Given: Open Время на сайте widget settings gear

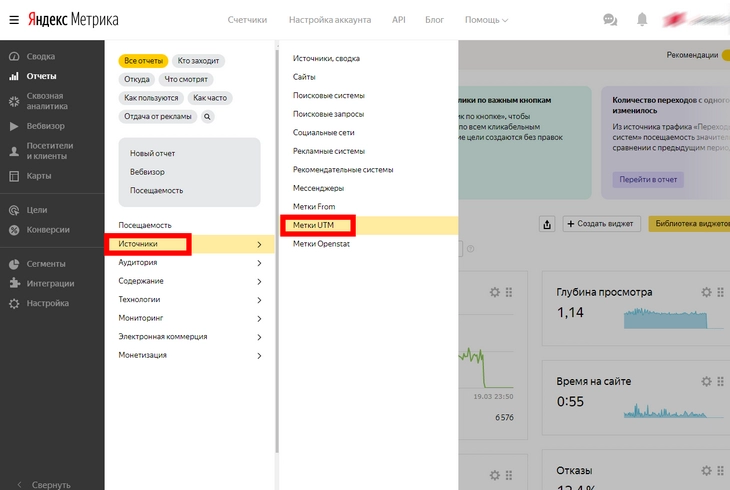Looking at the screenshot, I should coord(706,381).
